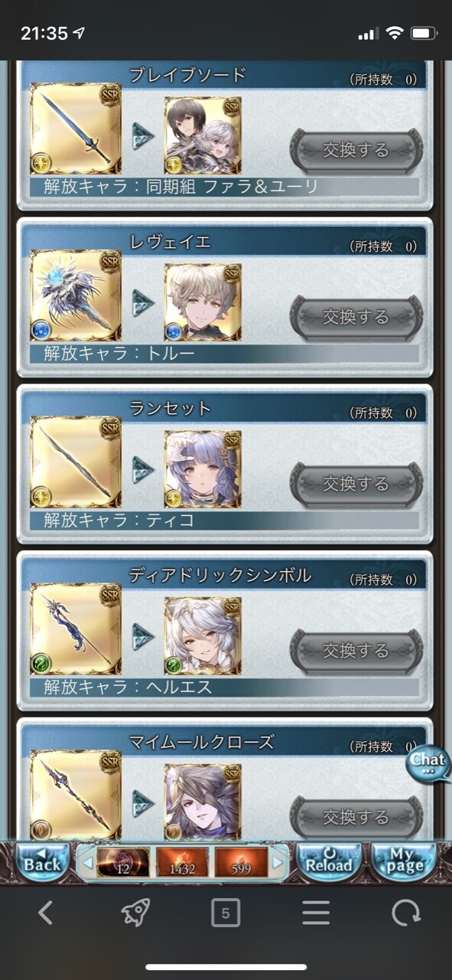
Task: Click exchange button for ディアドリックシンボル
Action: click(x=356, y=651)
